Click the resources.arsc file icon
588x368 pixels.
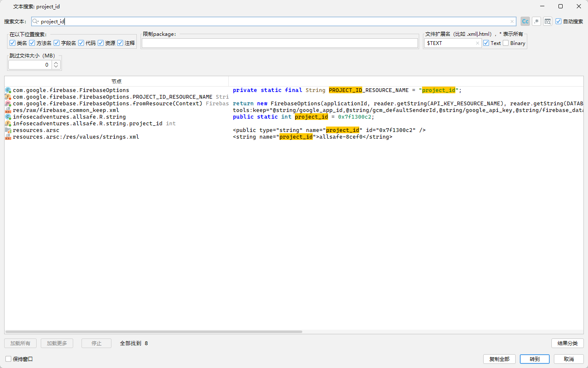click(8, 130)
